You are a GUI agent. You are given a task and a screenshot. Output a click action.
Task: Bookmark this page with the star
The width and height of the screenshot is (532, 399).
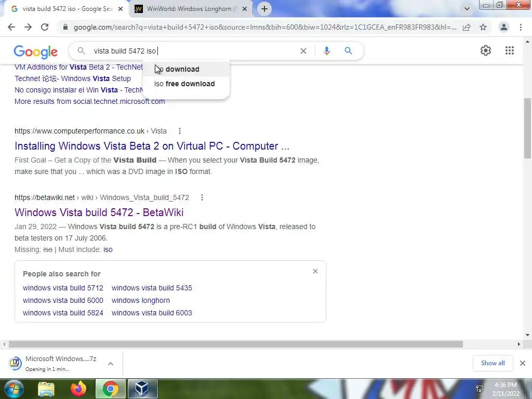point(483,27)
